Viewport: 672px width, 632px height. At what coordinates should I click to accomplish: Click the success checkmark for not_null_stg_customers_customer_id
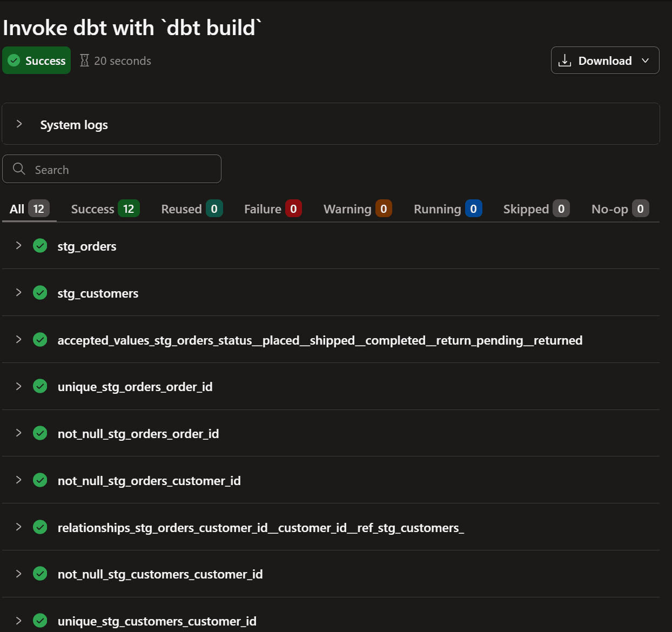pos(40,574)
